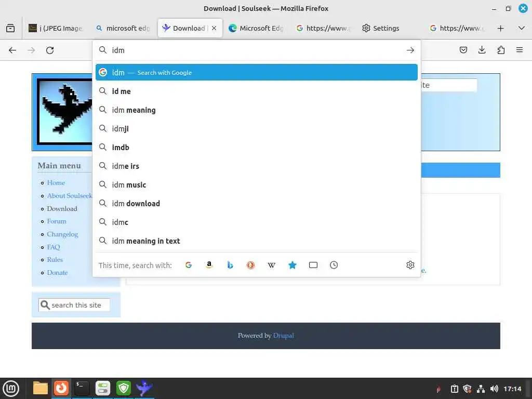Click the 'search this site' field

click(x=74, y=305)
